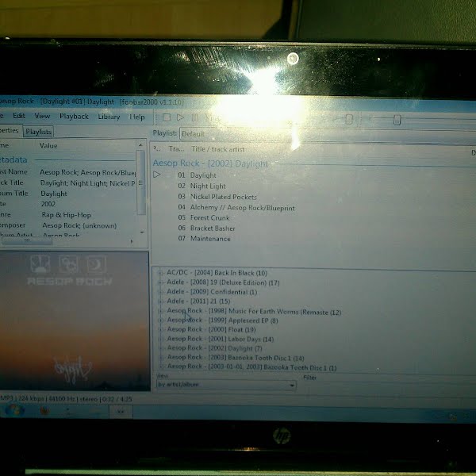This screenshot has width=476, height=476.
Task: Select track 07 Maintenance
Action: (204, 239)
